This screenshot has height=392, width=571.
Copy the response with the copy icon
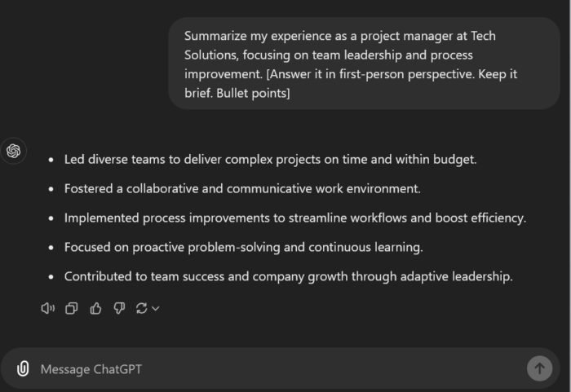71,308
